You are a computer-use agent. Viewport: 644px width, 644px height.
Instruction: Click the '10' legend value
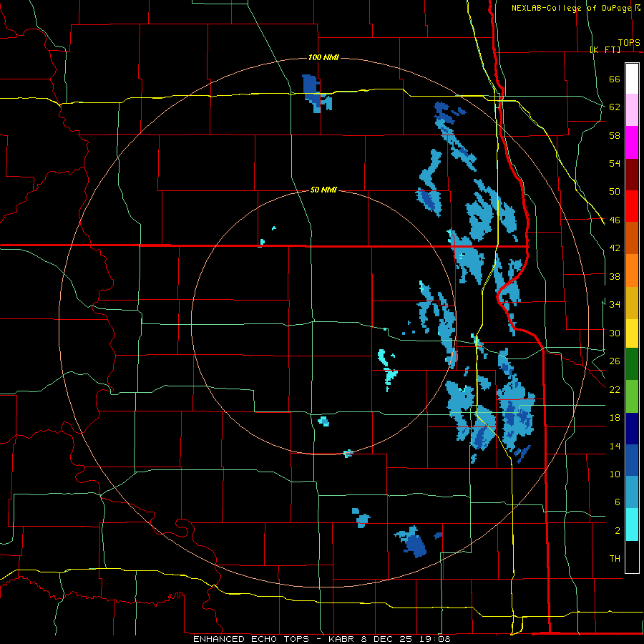tap(615, 474)
